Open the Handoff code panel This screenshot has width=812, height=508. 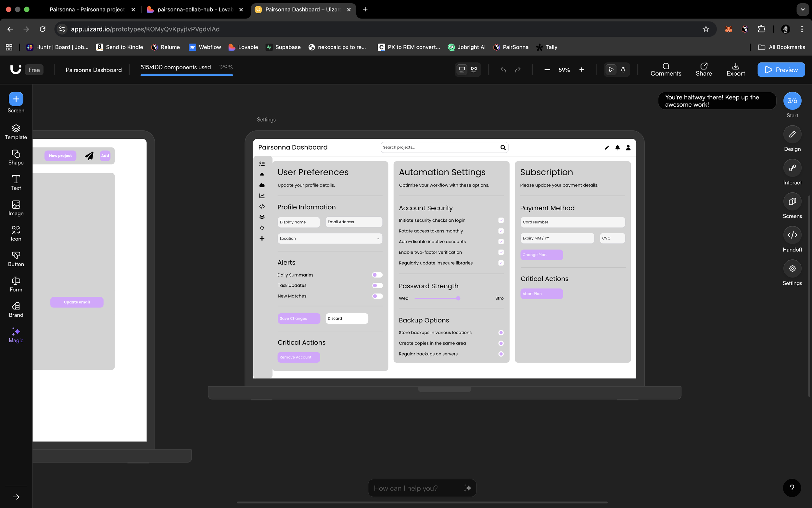click(792, 235)
